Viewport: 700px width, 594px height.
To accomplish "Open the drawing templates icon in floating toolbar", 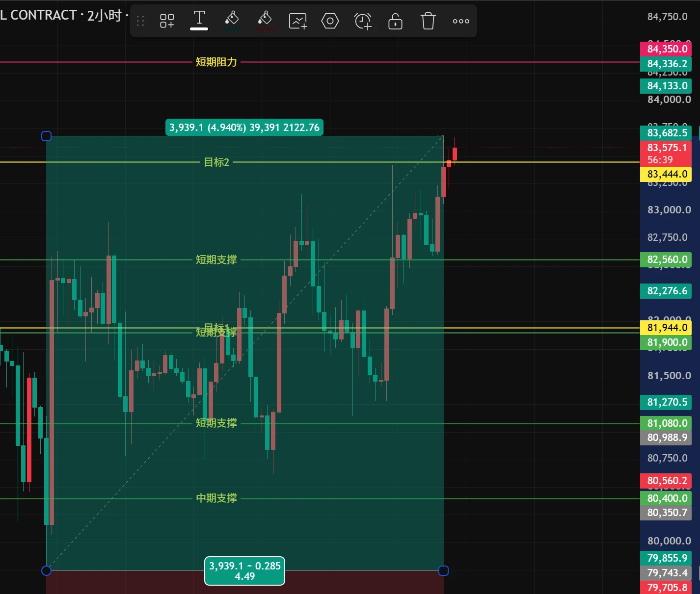I will [167, 21].
